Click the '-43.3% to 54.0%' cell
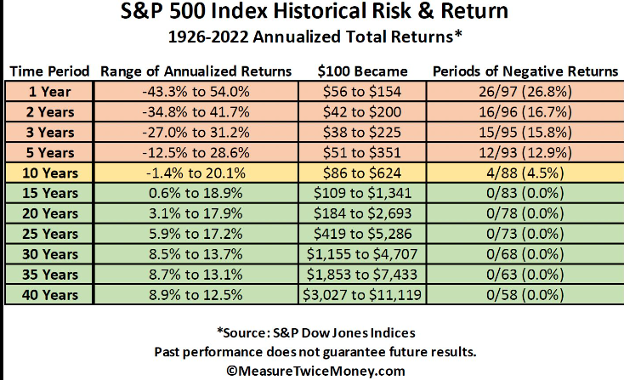Image resolution: width=624 pixels, height=380 pixels. [x=196, y=92]
